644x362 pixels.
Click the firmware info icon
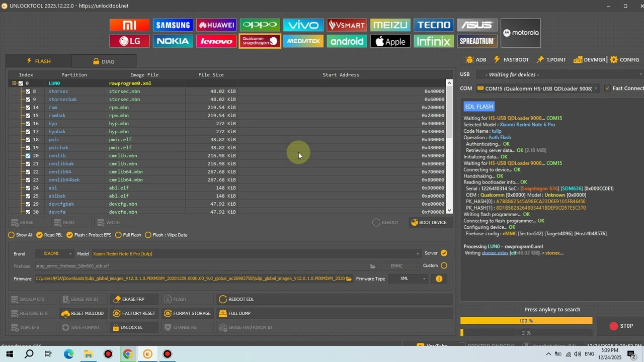[439, 279]
